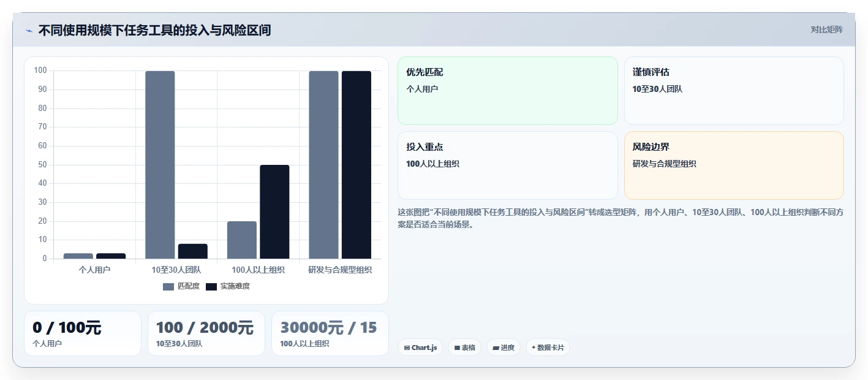Select the 进度 tag pill

[x=504, y=348]
